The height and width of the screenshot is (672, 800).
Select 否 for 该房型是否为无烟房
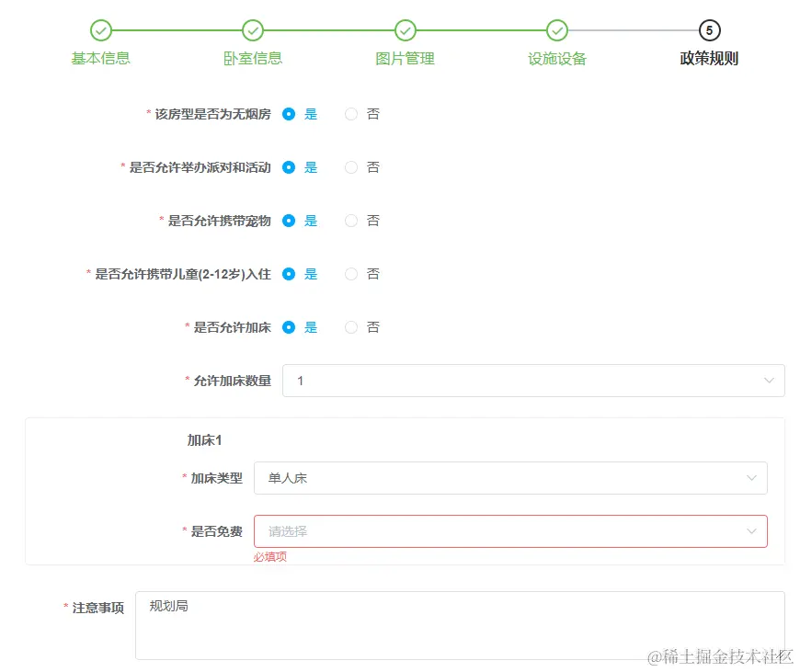[x=350, y=113]
